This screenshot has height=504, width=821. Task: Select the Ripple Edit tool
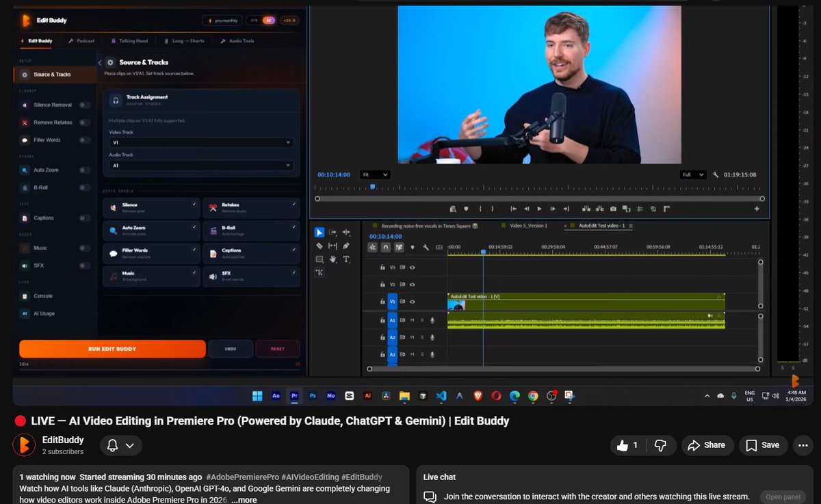point(346,233)
